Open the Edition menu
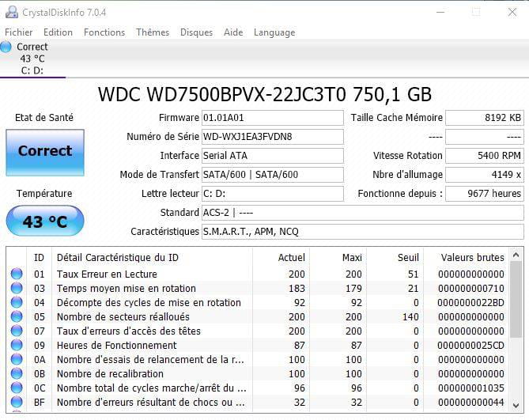This screenshot has height=420, width=529. pyautogui.click(x=58, y=32)
